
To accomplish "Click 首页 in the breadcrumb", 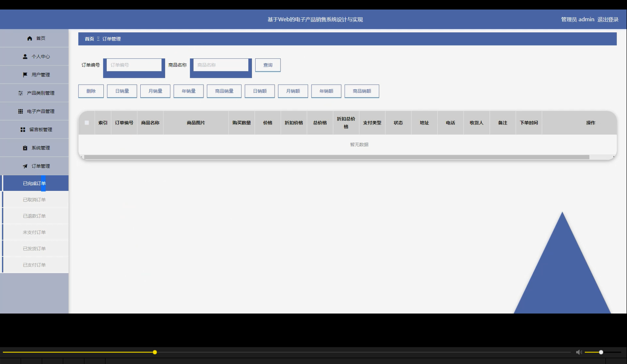I will click(x=89, y=39).
